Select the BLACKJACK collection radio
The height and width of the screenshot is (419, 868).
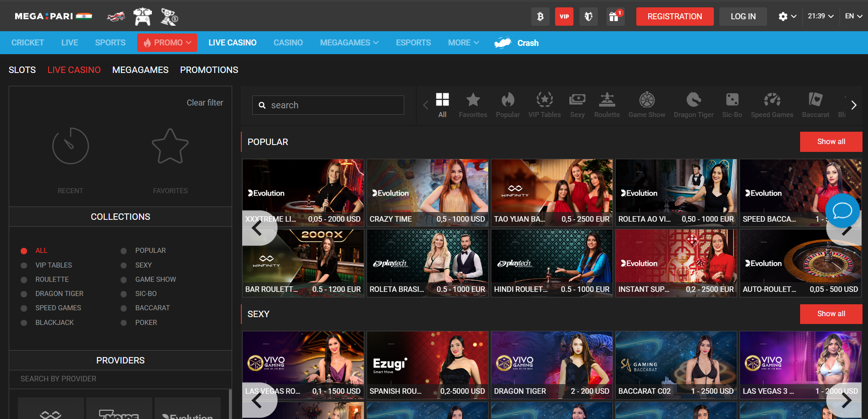click(x=24, y=323)
